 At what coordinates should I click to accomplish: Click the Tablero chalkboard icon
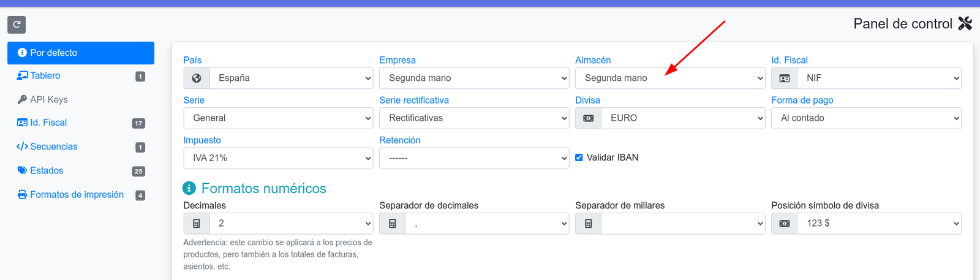[22, 75]
